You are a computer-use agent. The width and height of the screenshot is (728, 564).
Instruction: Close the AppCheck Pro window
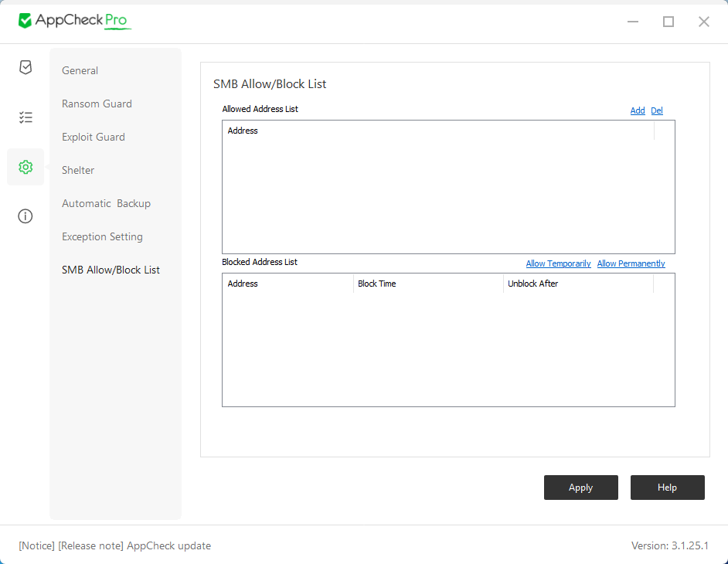tap(704, 22)
